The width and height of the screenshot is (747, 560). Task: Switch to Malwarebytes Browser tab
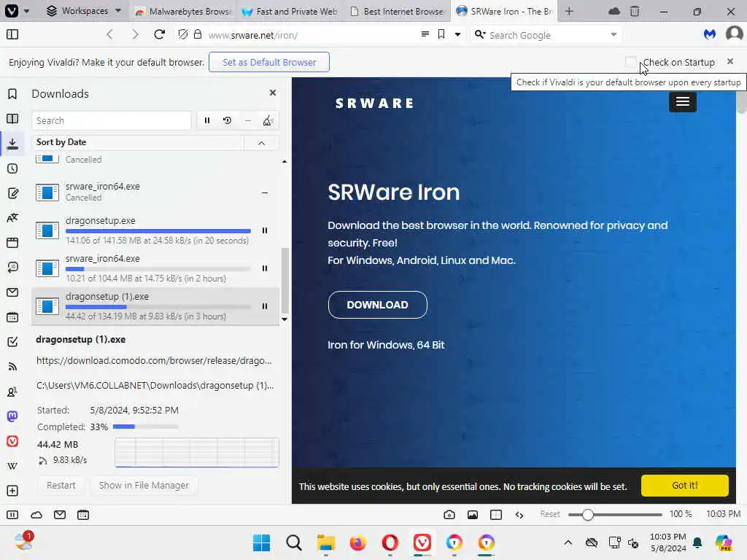pyautogui.click(x=183, y=11)
